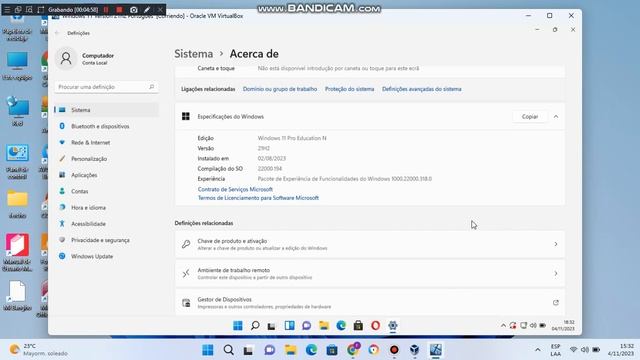Go to Rede & Internet settings
The image size is (640, 360).
tap(107, 142)
